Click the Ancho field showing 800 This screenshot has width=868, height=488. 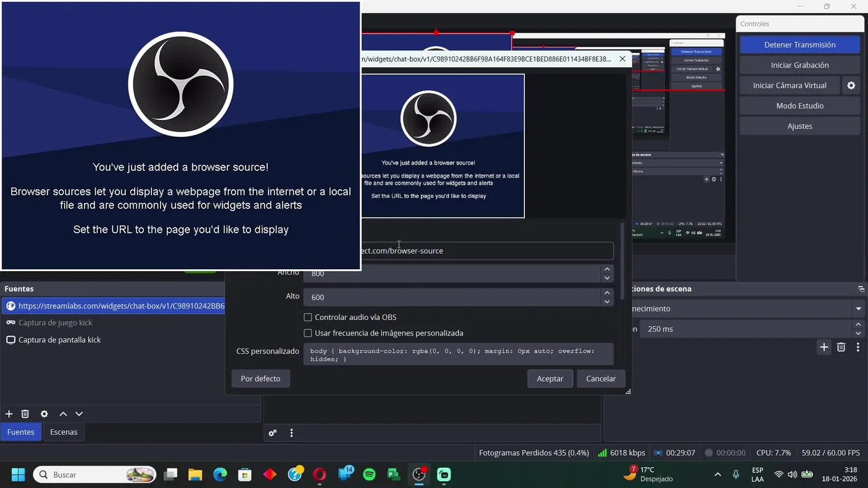click(452, 274)
